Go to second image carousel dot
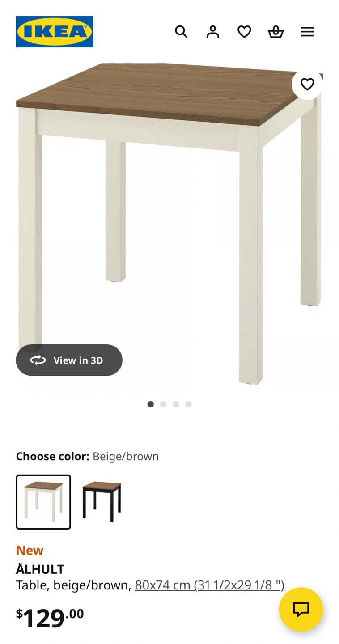 click(x=163, y=404)
